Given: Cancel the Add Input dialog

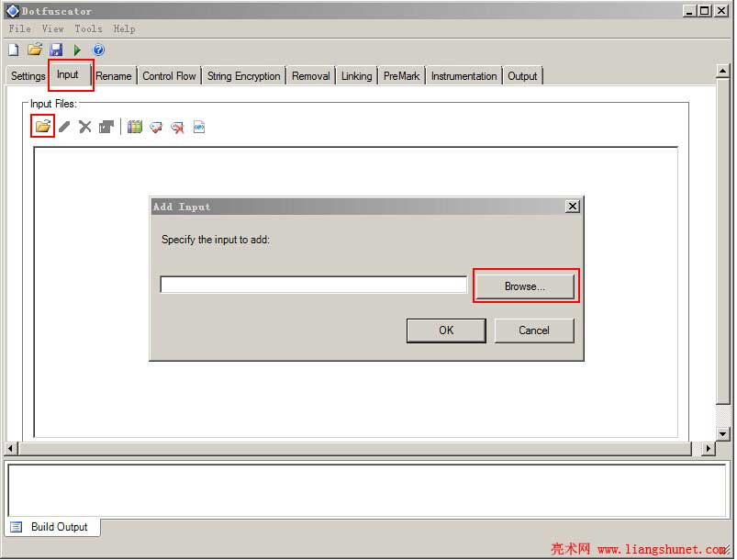Looking at the screenshot, I should tap(535, 330).
